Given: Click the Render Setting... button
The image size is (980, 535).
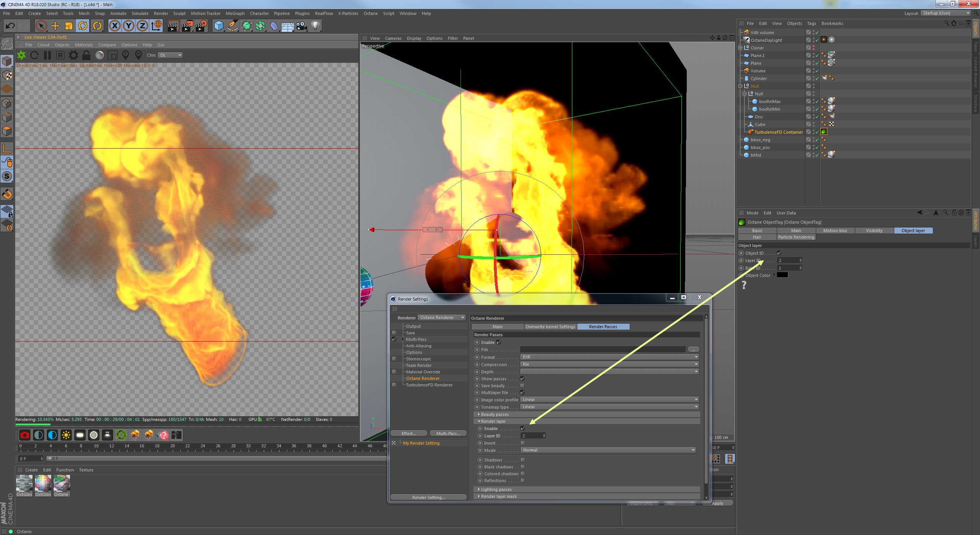Looking at the screenshot, I should point(428,497).
